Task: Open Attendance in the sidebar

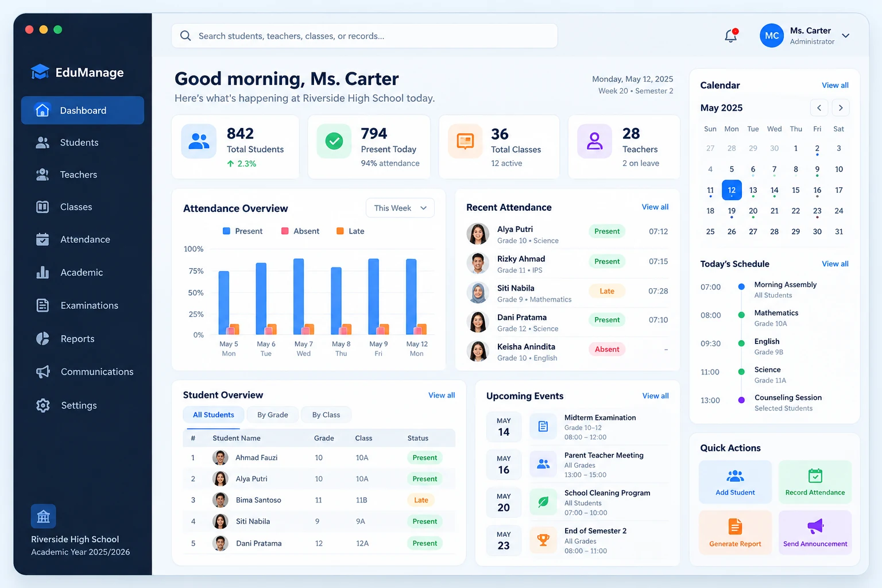Action: (82, 239)
